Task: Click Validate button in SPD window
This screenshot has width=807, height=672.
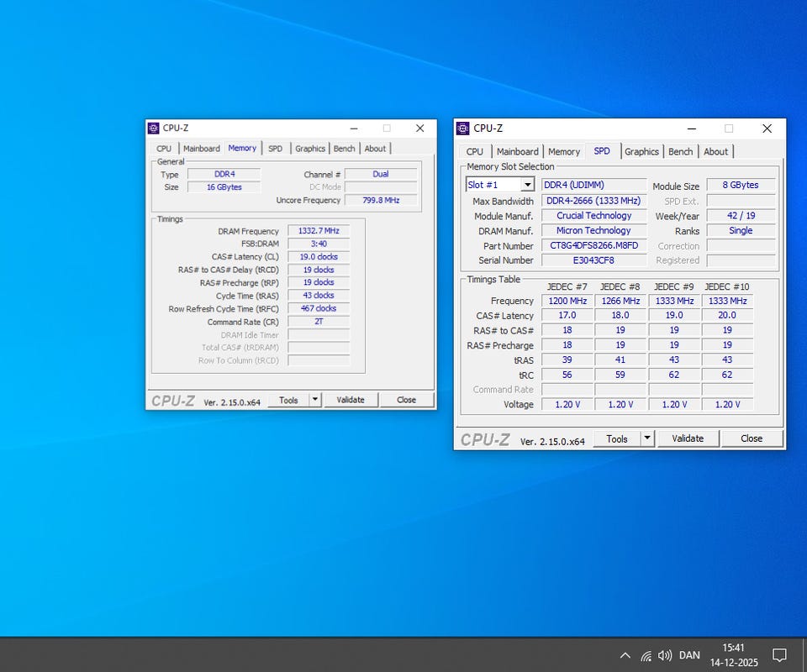Action: (688, 438)
